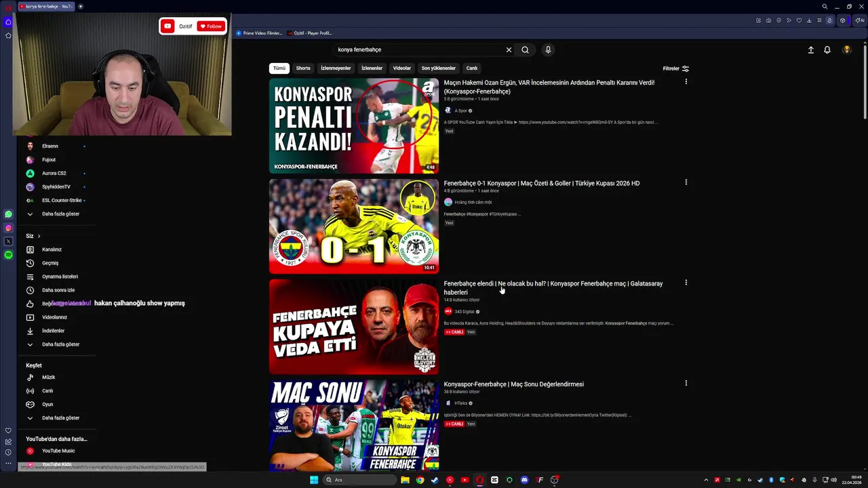
Task: Select the Videolar filter chip
Action: point(402,68)
